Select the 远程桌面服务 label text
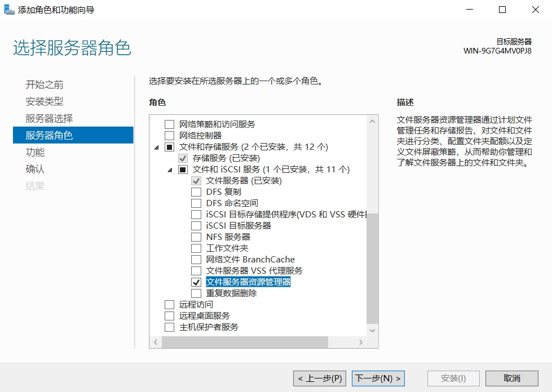Image resolution: width=552 pixels, height=392 pixels. coord(204,316)
